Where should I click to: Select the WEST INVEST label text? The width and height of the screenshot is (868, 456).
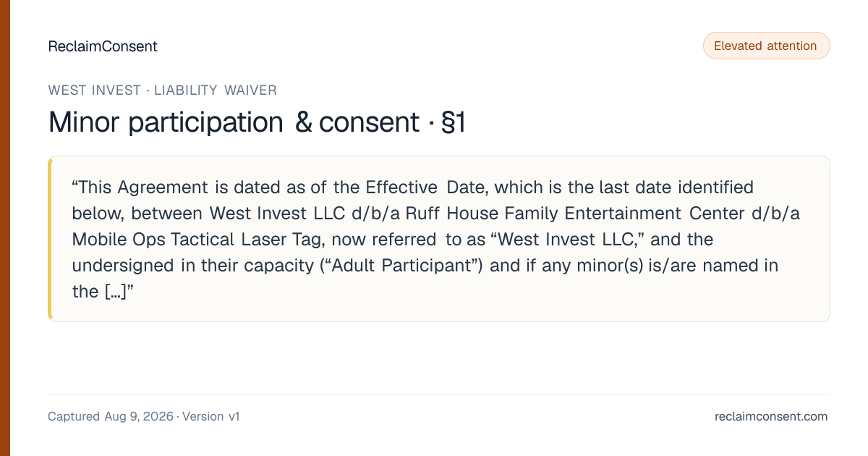click(x=95, y=90)
